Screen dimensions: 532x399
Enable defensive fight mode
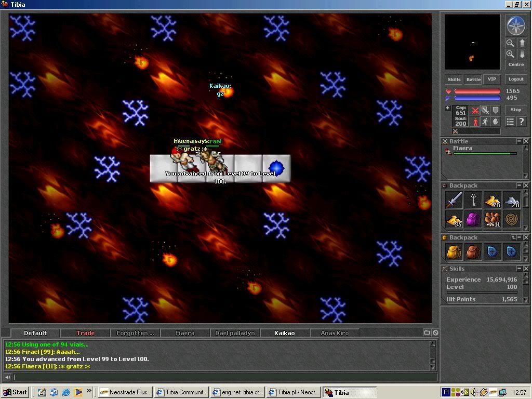tap(496, 110)
